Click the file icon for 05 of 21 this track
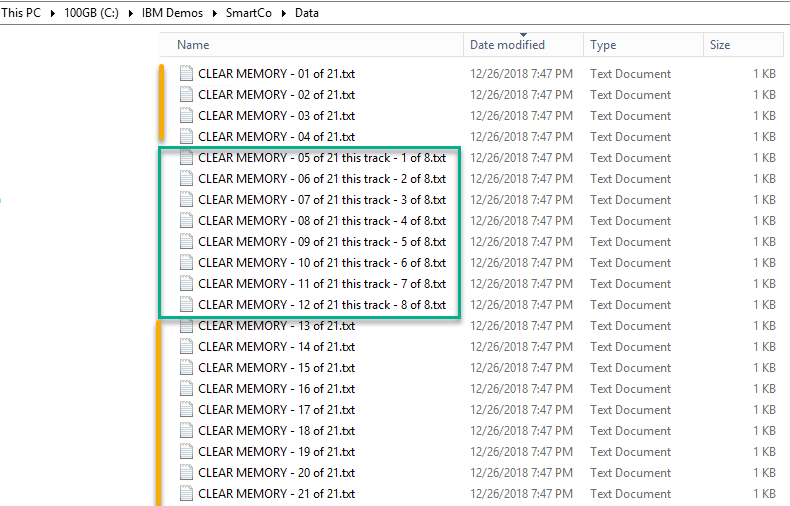 click(186, 158)
